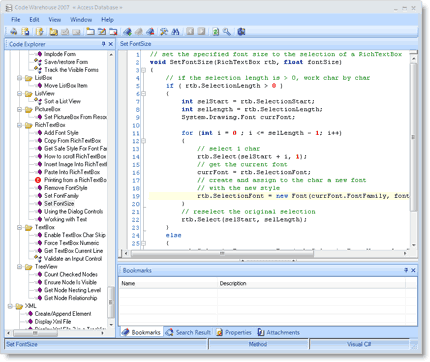Image resolution: width=430 pixels, height=362 pixels.
Task: Open the Help menu
Action: coord(107,20)
